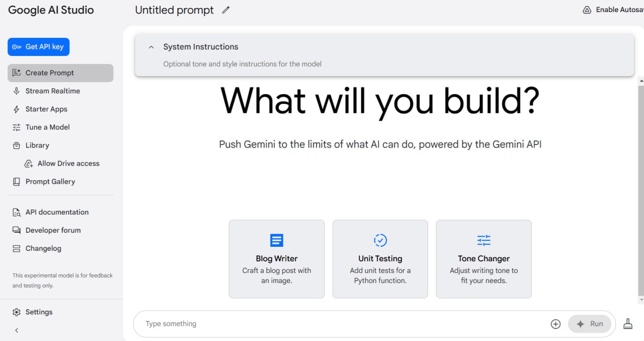644x341 pixels.
Task: Click the plus icon in prompt box
Action: coord(555,324)
